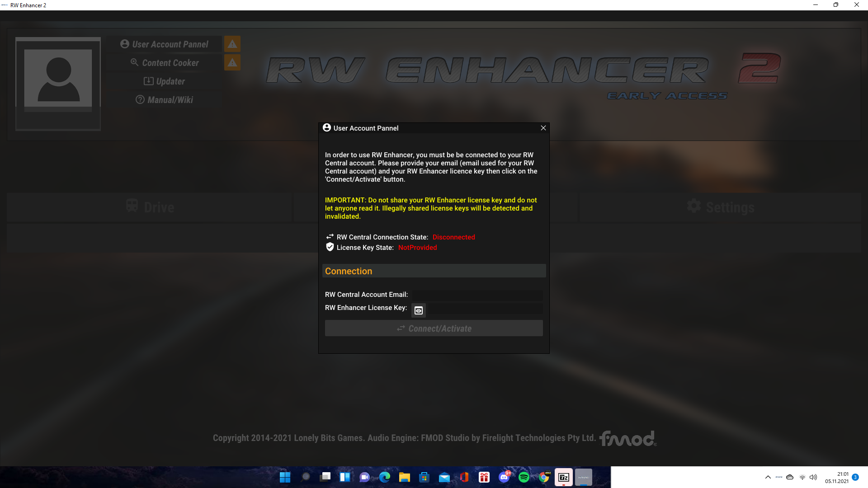This screenshot has height=488, width=868.
Task: Open User Account Pannel menu item
Action: tap(165, 44)
